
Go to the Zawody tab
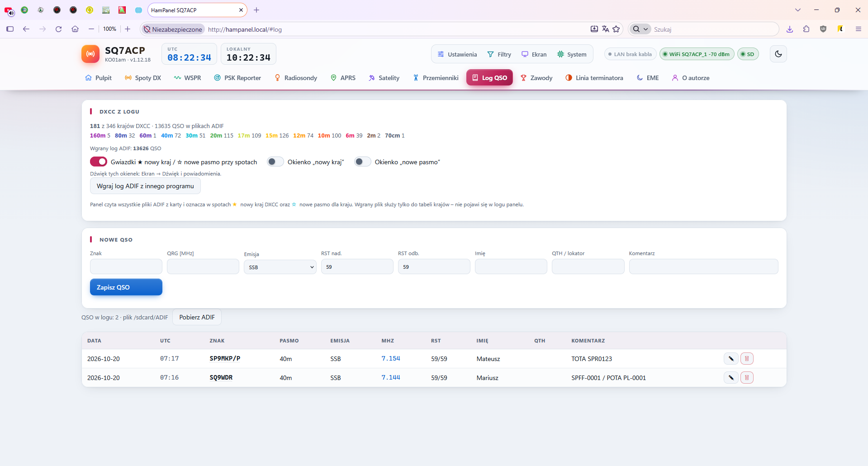click(536, 78)
